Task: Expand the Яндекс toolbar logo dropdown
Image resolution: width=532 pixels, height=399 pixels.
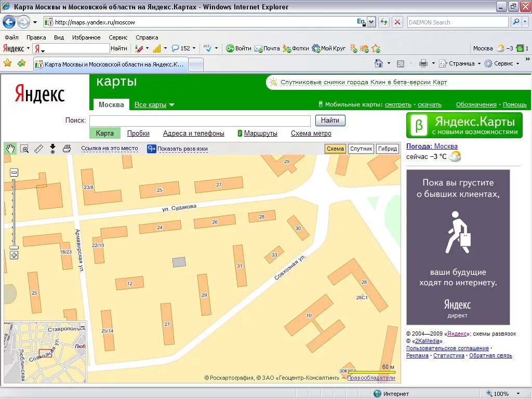Action: 29,48
